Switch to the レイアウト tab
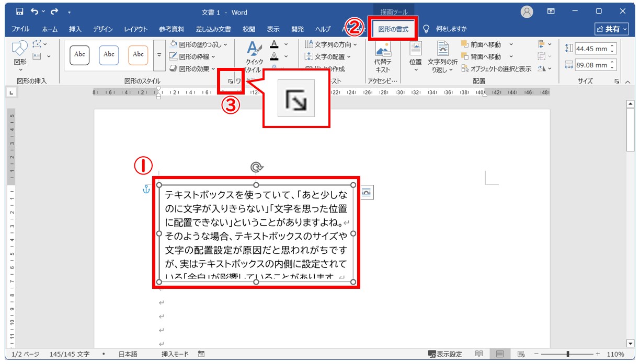 (x=135, y=29)
